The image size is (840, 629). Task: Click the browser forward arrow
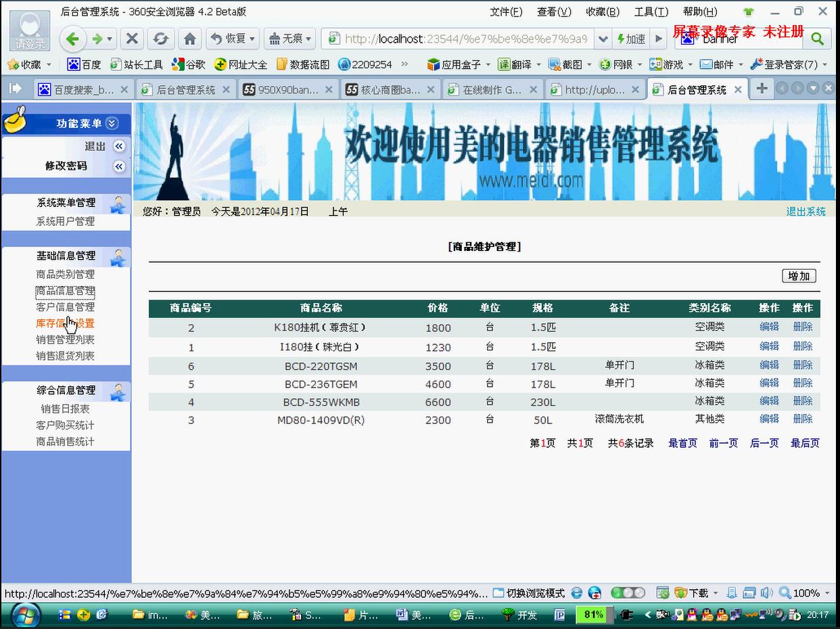coord(97,39)
